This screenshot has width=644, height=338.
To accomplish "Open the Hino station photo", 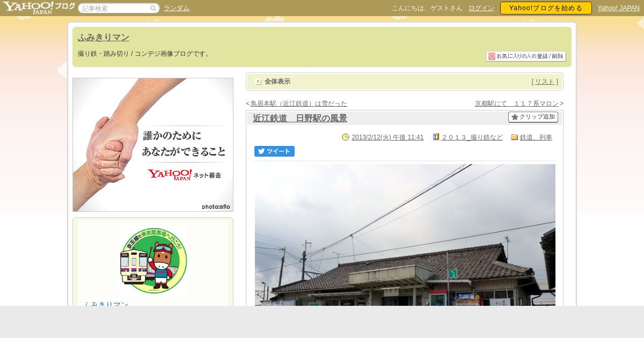I will coord(405,235).
